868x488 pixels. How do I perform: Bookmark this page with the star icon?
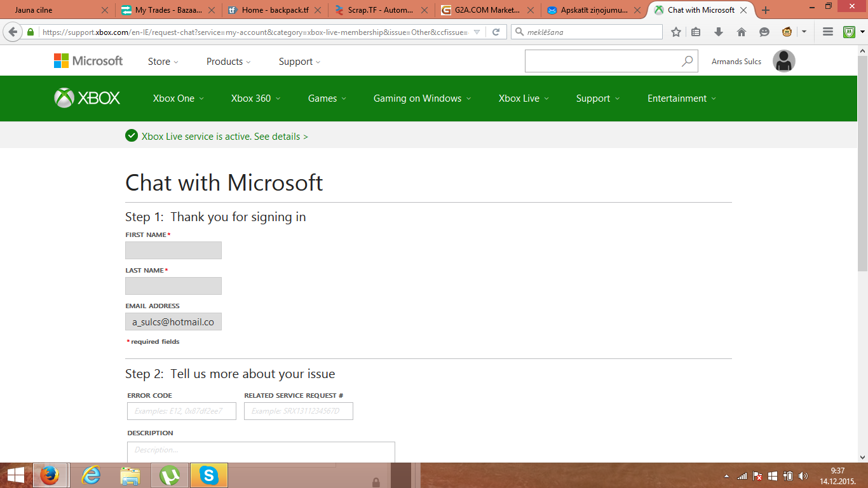pyautogui.click(x=676, y=32)
